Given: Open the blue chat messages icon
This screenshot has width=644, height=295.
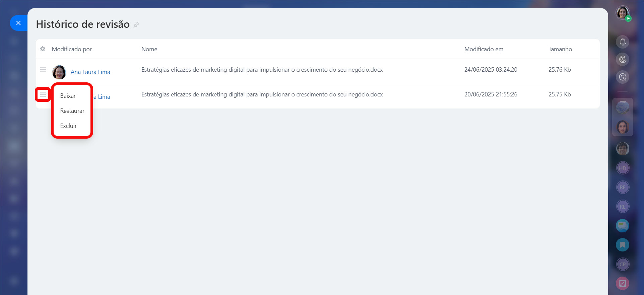Looking at the screenshot, I should pyautogui.click(x=623, y=226).
